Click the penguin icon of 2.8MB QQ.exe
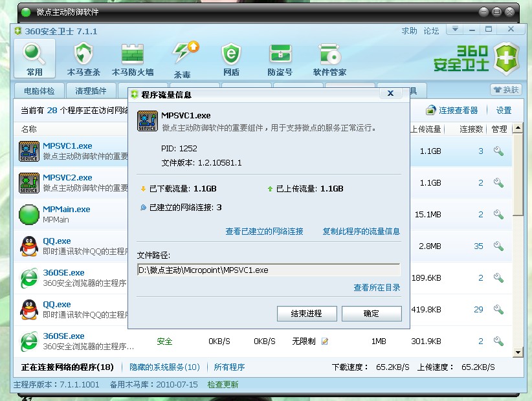 click(x=29, y=246)
